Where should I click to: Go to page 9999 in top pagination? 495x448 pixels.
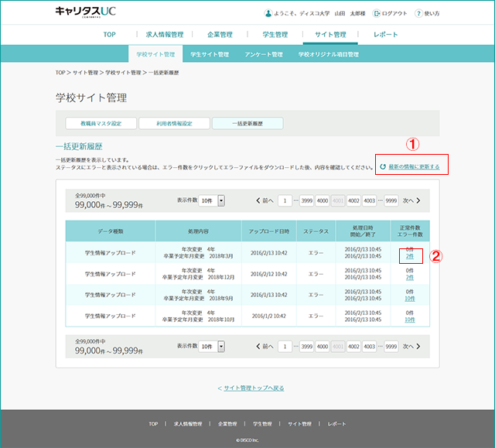click(x=391, y=200)
